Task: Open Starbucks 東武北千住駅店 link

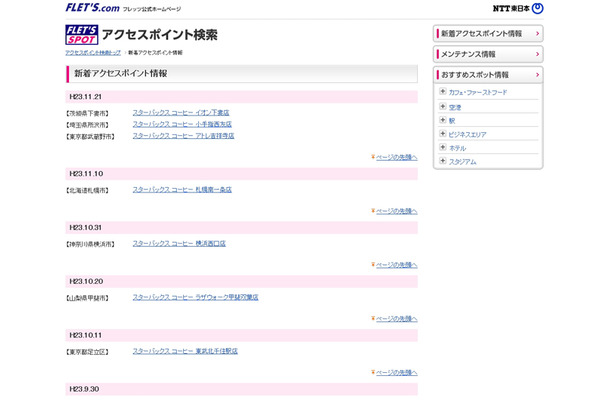Action: pos(185,351)
